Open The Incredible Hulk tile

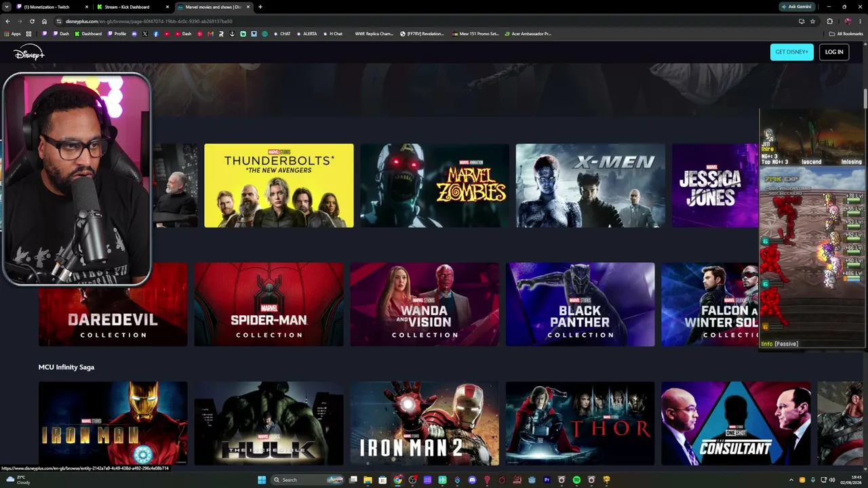tap(269, 424)
